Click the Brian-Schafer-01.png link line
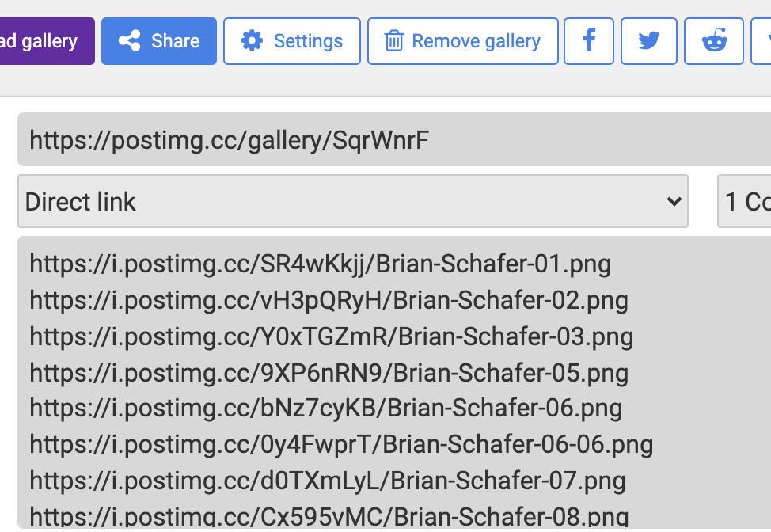Image resolution: width=771 pixels, height=532 pixels. pos(320,264)
